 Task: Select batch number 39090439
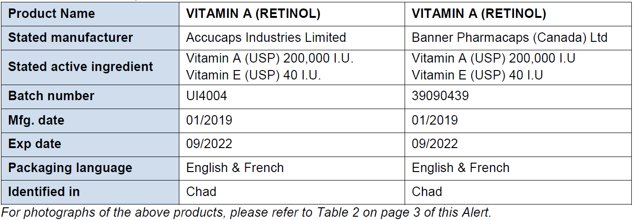440,96
